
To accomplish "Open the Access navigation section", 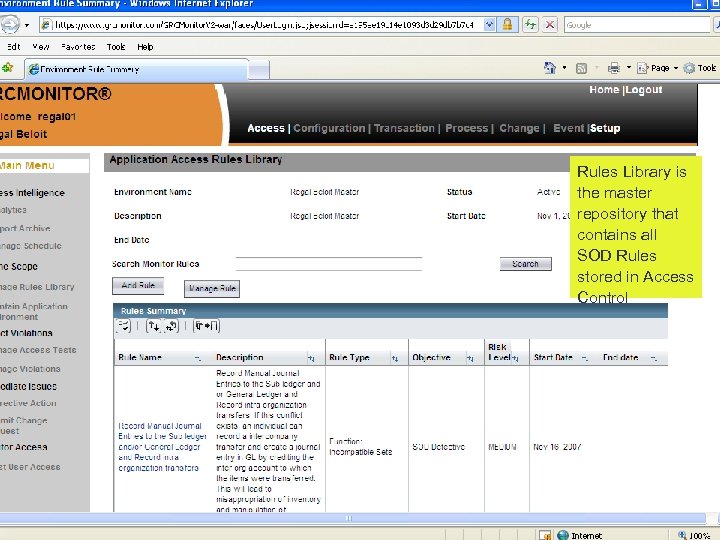I will point(266,128).
